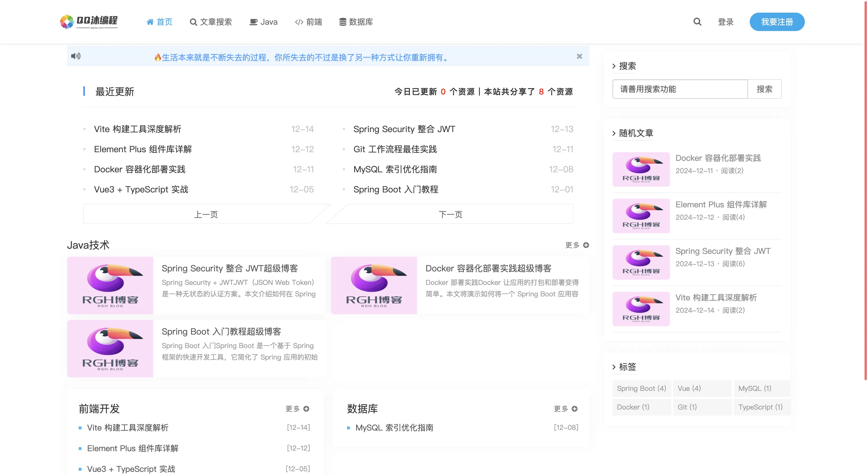The height and width of the screenshot is (475, 868).
Task: Open Spring Security 整合 JWT超级博客 title
Action: tap(230, 268)
